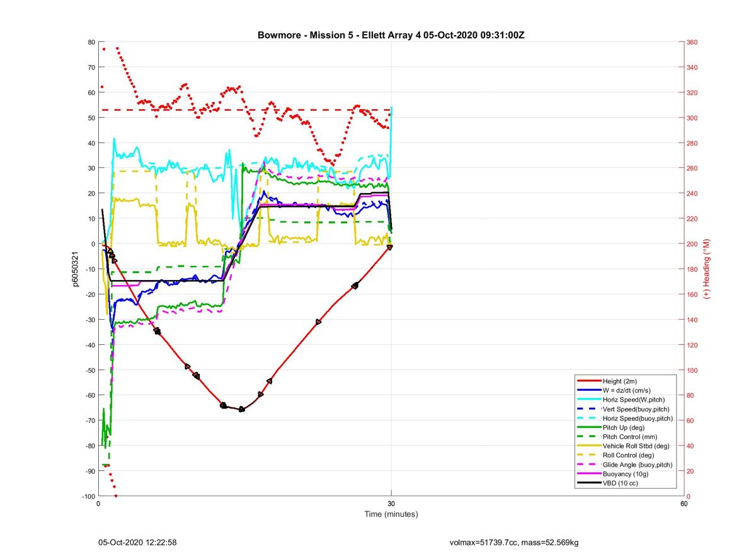
Task: Click the x-axis tick label '60' under the plot
Action: click(684, 504)
